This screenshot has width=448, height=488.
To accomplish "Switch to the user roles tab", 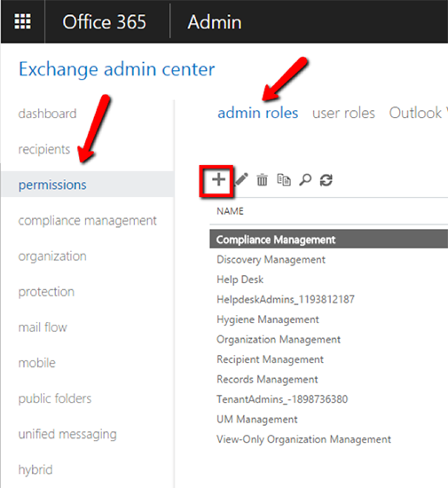I will coord(343,113).
